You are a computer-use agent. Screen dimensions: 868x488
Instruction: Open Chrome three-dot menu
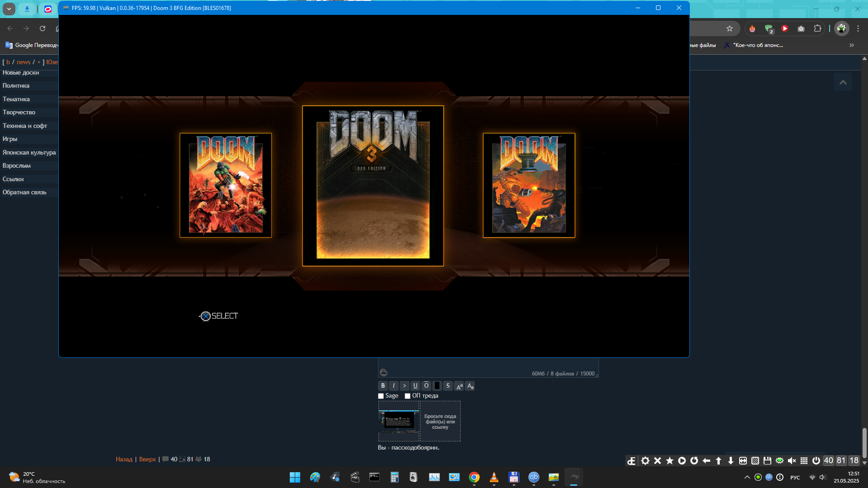(858, 28)
